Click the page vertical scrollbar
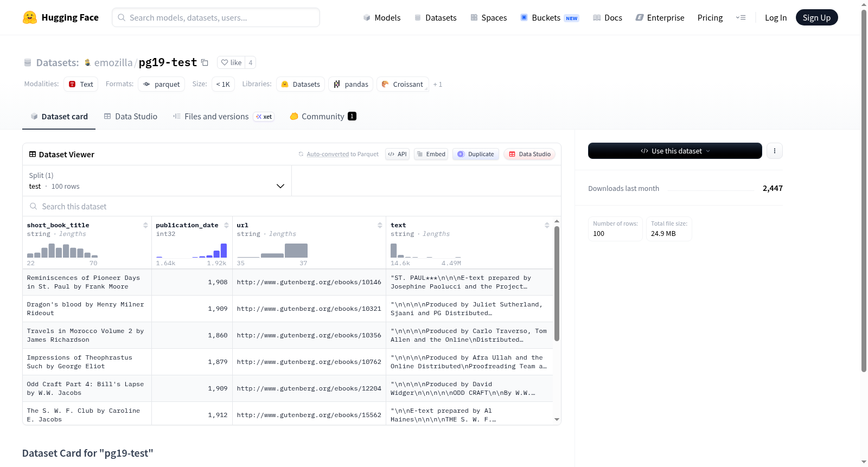The height and width of the screenshot is (467, 868). (x=864, y=190)
